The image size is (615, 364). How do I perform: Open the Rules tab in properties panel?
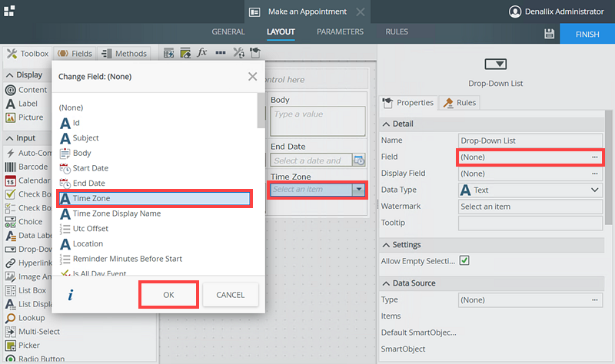(459, 103)
